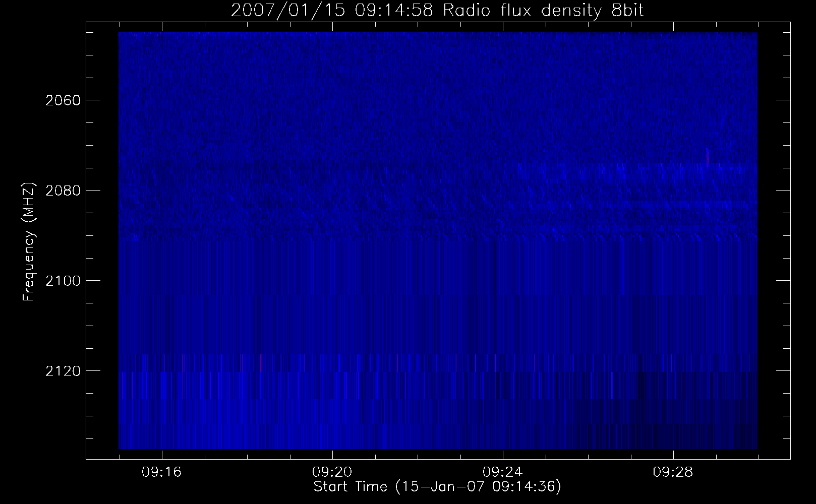
Task: Select the 'Frequency (MHZ)' y-axis label
Action: click(29, 242)
